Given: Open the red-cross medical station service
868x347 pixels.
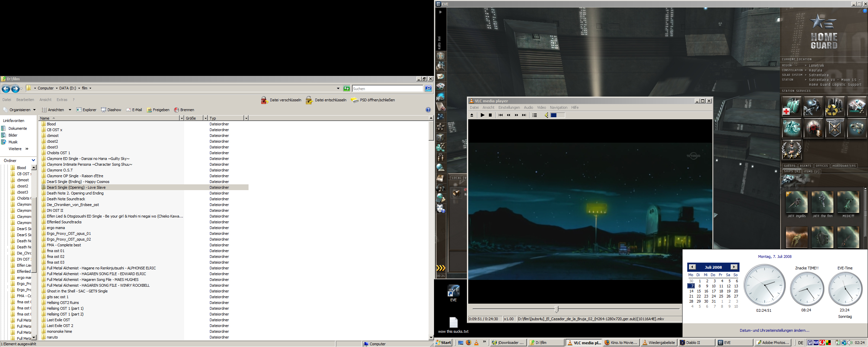Looking at the screenshot, I should (792, 106).
